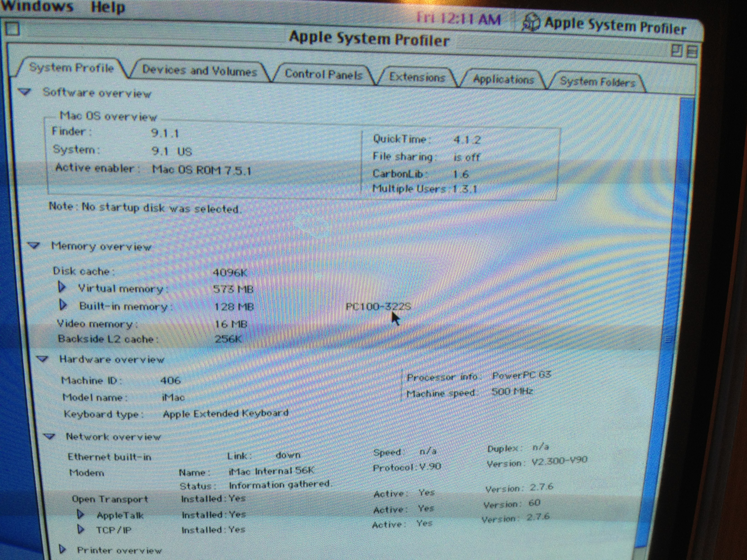This screenshot has height=560, width=747.
Task: Open the Control Panels tab
Action: pyautogui.click(x=324, y=74)
